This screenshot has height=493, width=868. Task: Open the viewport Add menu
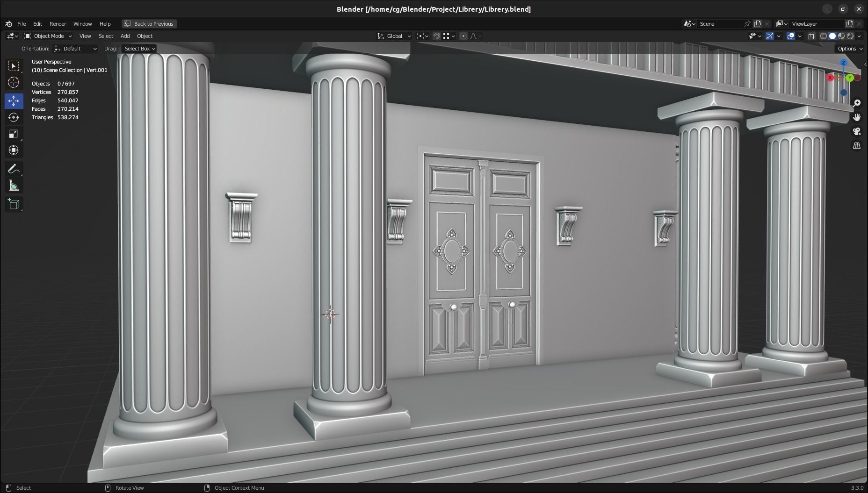point(125,36)
